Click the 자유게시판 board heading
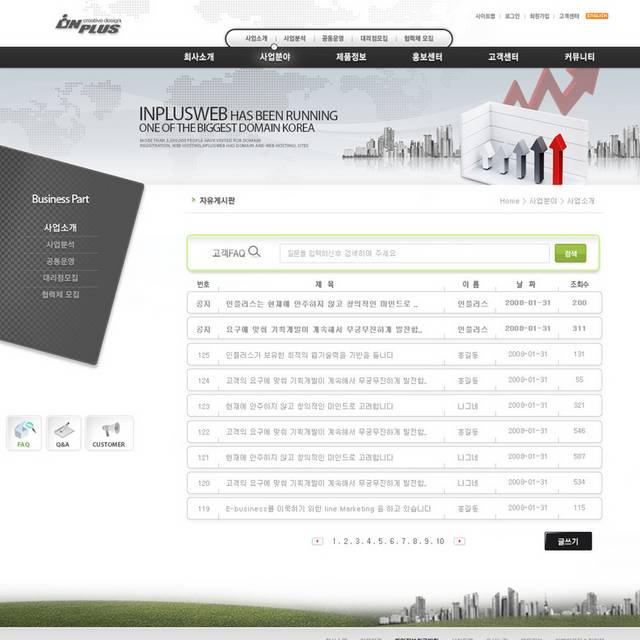640x640 pixels. coord(217,200)
